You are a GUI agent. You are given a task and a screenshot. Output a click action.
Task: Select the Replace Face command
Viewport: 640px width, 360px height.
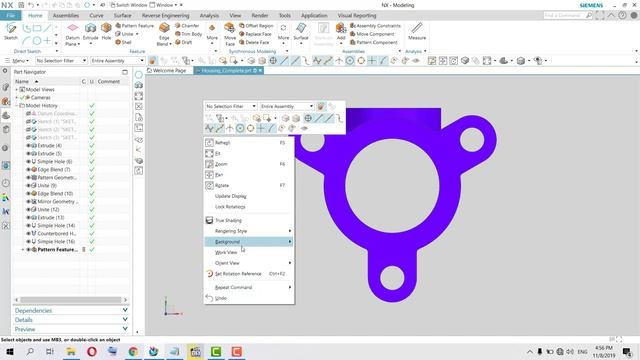[255, 34]
